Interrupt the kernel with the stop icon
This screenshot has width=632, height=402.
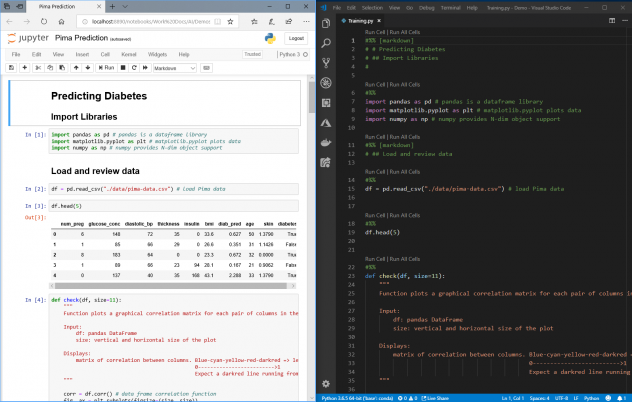(124, 67)
